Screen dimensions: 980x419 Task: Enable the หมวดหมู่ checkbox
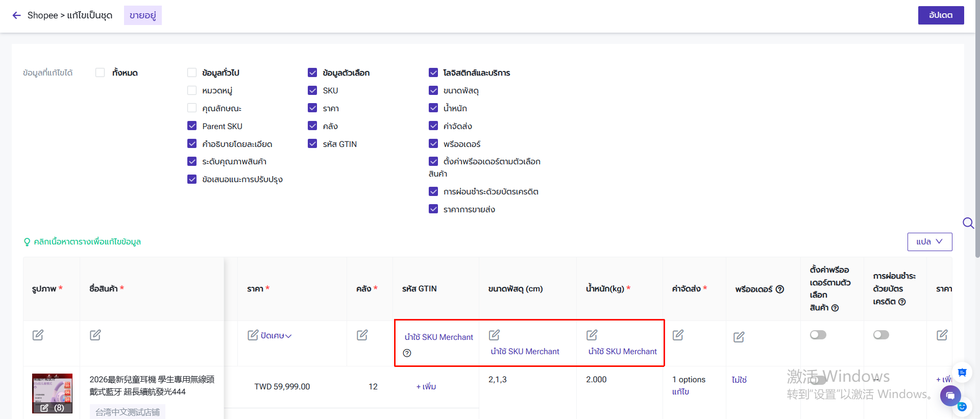[x=192, y=90]
